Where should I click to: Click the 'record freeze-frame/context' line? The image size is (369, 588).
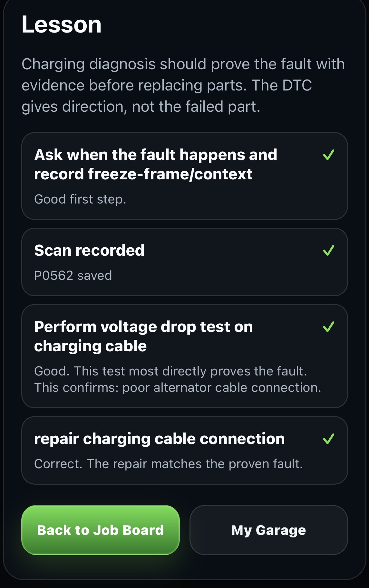pyautogui.click(x=143, y=174)
